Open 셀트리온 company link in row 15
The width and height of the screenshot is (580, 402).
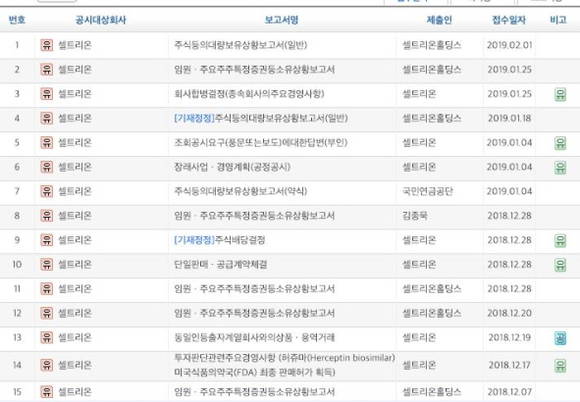coord(75,391)
